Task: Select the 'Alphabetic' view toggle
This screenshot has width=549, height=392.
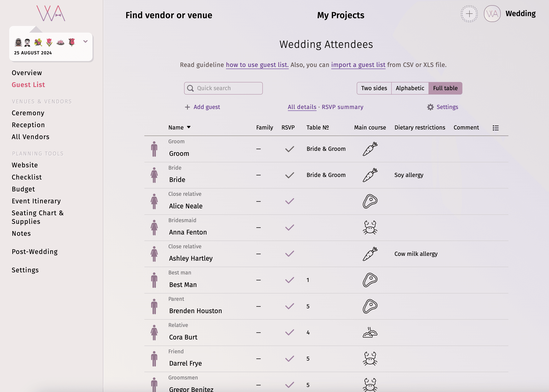Action: pyautogui.click(x=410, y=88)
